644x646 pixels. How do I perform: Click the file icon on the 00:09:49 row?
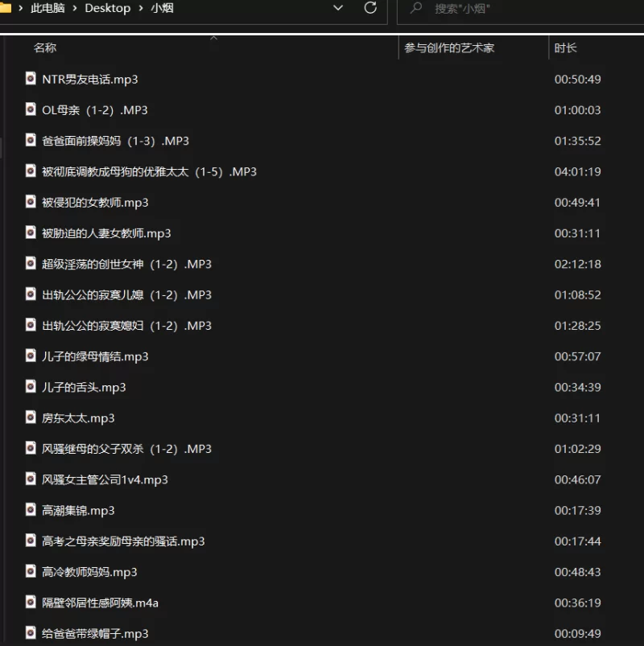(31, 633)
